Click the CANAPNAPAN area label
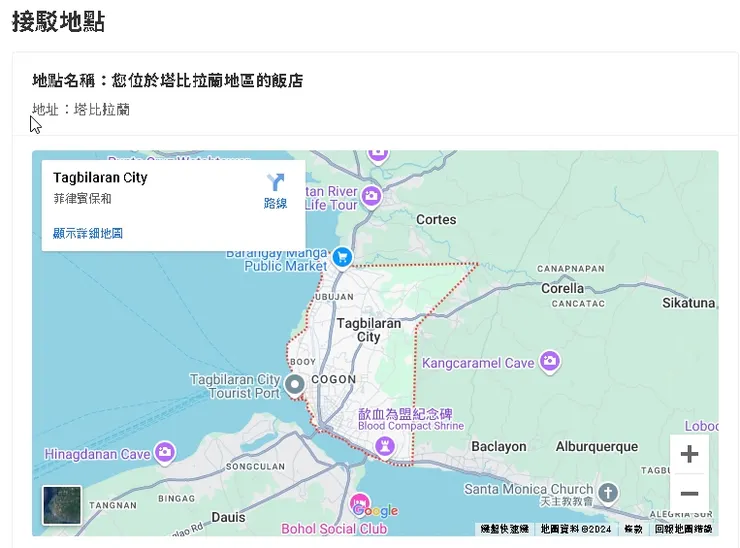 click(571, 269)
